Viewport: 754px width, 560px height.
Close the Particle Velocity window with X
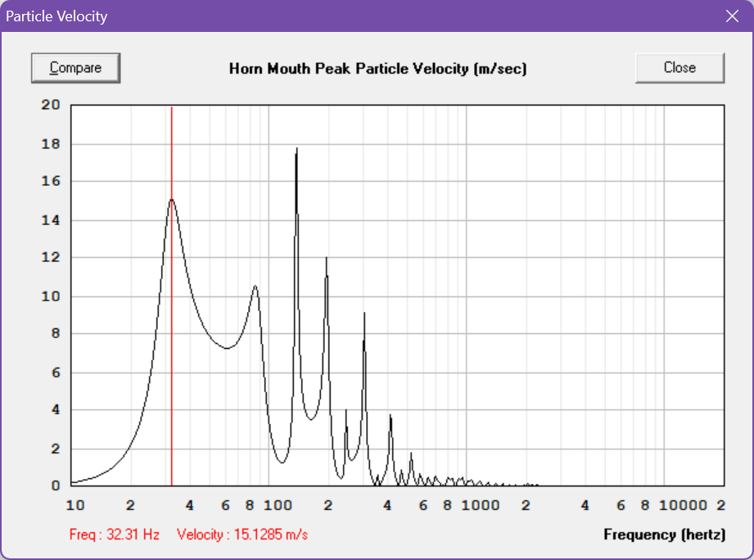pos(732,16)
